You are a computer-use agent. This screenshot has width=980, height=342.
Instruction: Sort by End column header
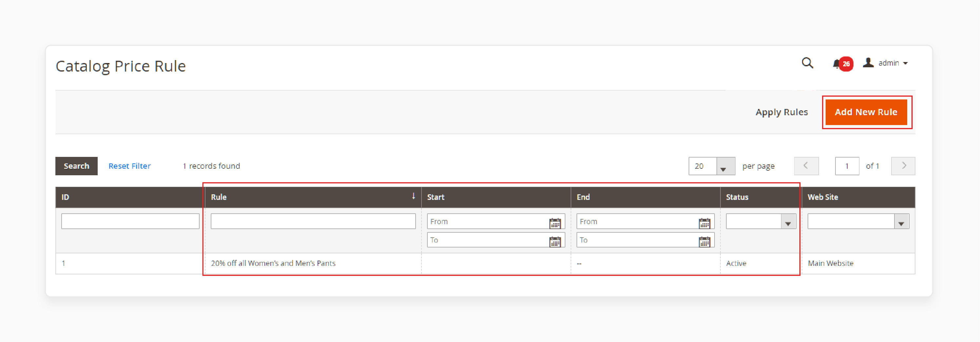(x=646, y=197)
